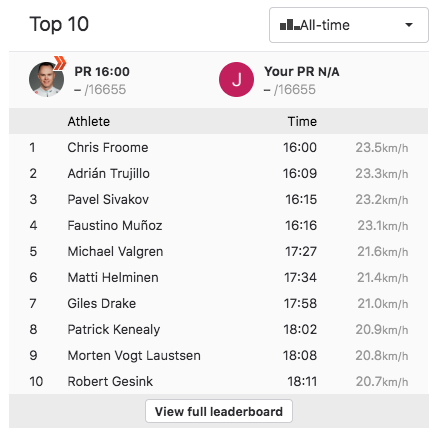Viewport: 443px width, 437px height.
Task: Click Chris Froome's profile photo avatar
Action: (x=46, y=79)
